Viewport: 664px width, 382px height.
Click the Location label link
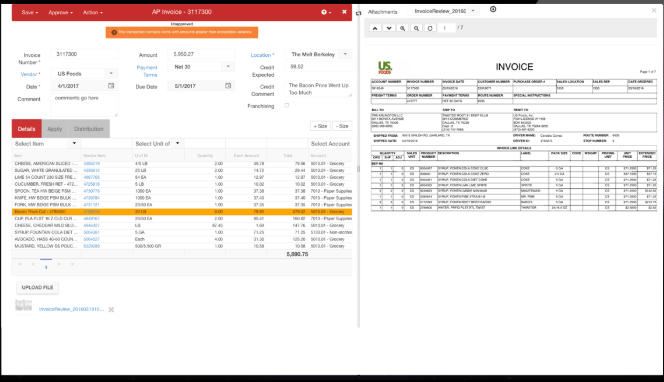click(260, 55)
